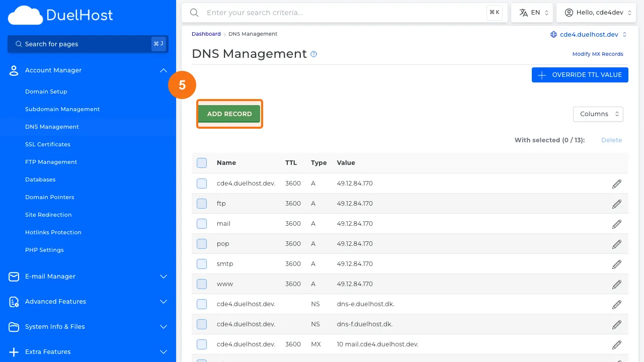Click the pencil edit icon for ftp record
The width and height of the screenshot is (644, 362).
point(616,204)
